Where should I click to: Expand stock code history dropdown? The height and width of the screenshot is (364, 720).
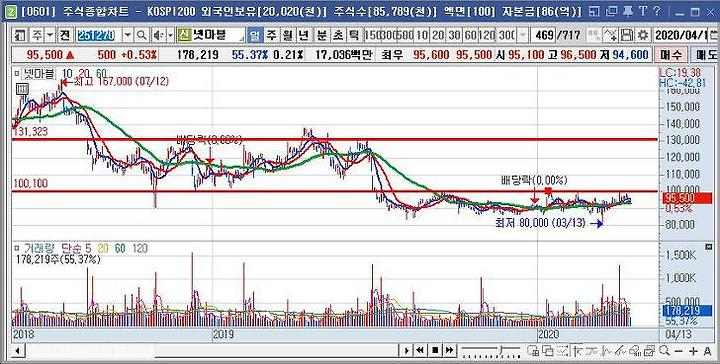coord(128,35)
